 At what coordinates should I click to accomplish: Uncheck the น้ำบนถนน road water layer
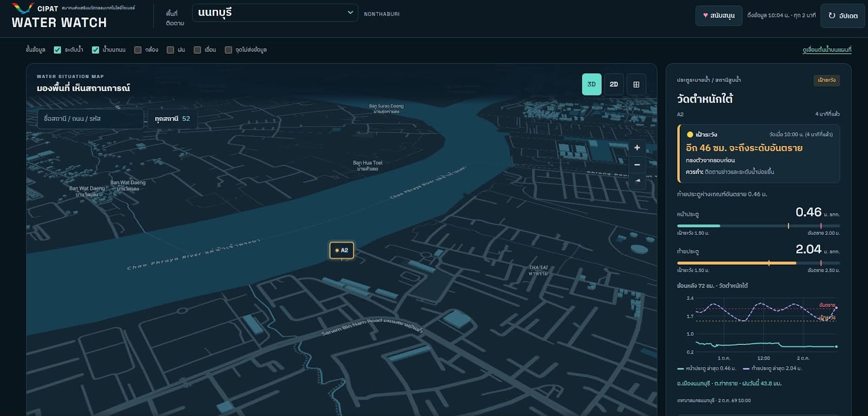click(x=95, y=50)
